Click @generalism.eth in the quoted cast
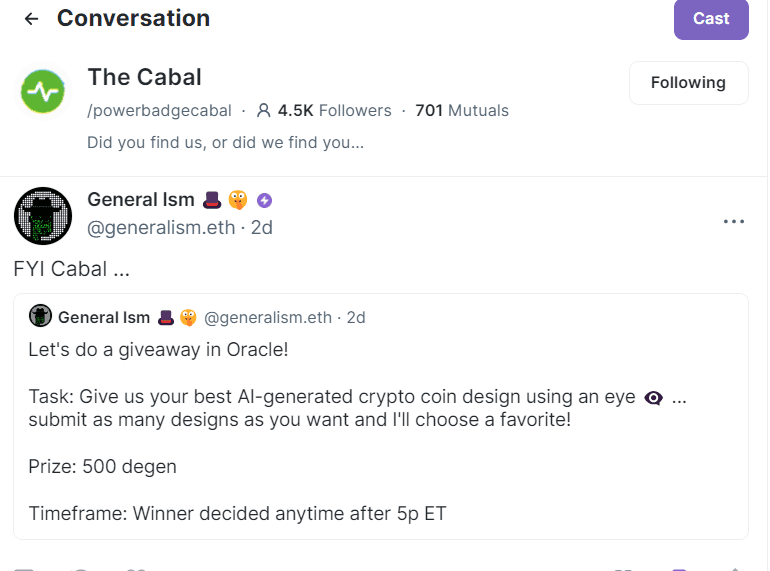This screenshot has width=770, height=571. (x=268, y=318)
